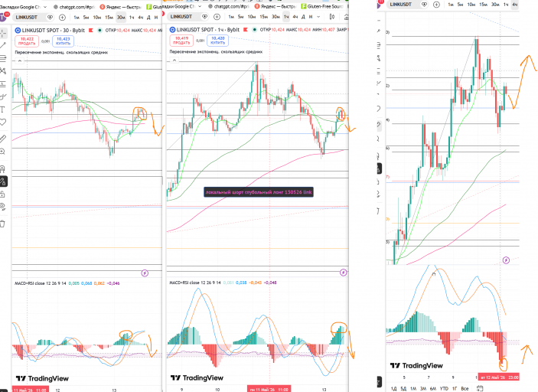
Task: Open forecasting and measurement tools
Action: 3,83
